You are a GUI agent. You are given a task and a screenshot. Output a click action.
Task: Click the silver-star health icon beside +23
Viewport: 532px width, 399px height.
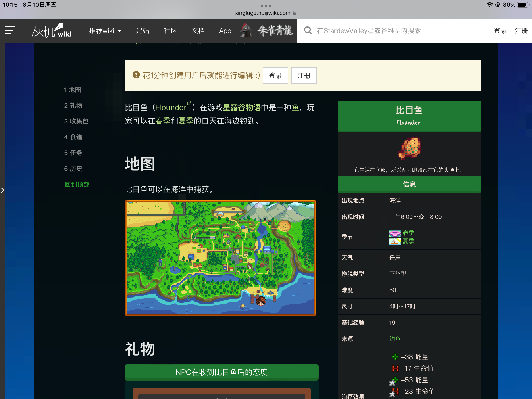(394, 392)
